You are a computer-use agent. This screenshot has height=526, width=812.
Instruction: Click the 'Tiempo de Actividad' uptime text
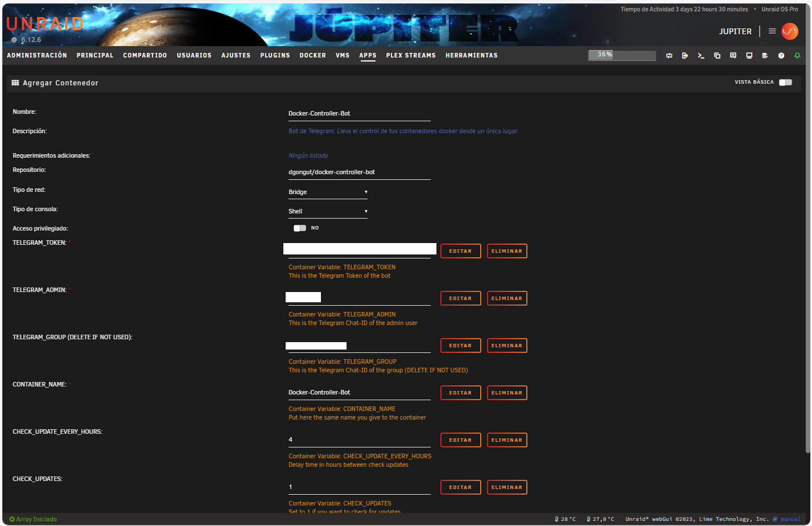pyautogui.click(x=684, y=10)
